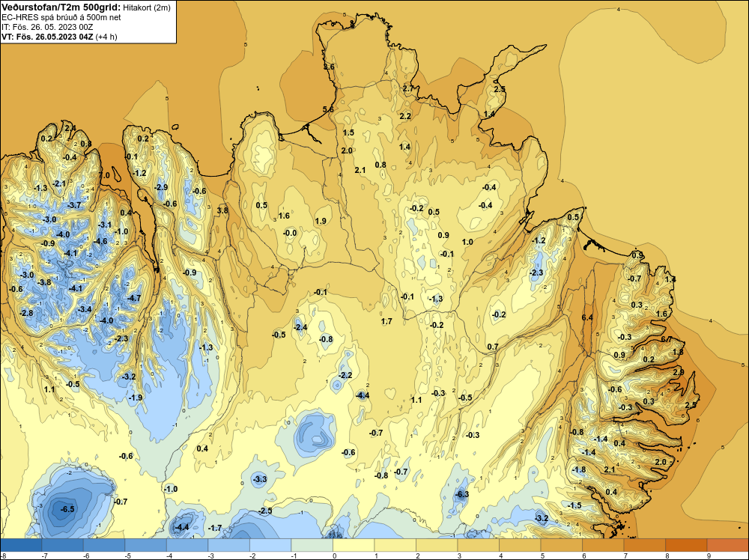Viewport: 749px width, 560px height.
Task: Click the '3.8' temperature value
Action: (x=222, y=210)
